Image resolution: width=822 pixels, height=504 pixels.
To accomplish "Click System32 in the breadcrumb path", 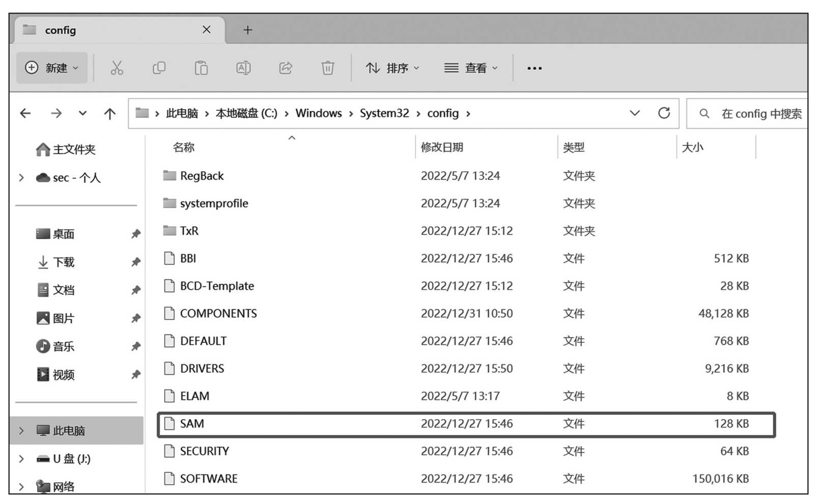I will coord(384,113).
